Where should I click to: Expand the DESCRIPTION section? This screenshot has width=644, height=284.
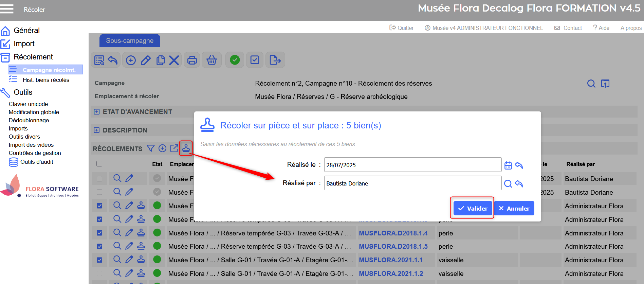click(97, 130)
